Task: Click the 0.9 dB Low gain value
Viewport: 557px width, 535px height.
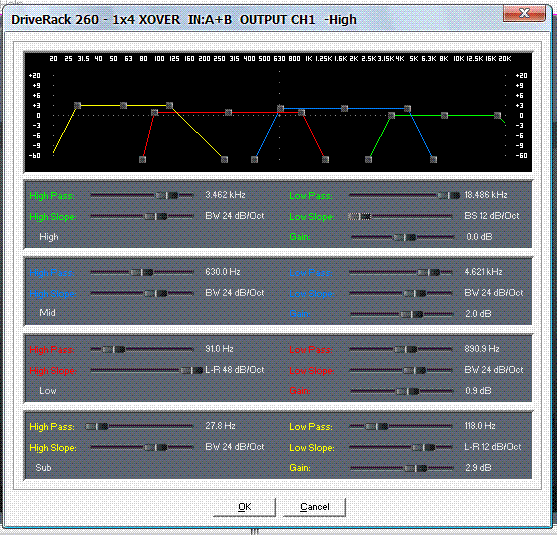Action: tap(478, 391)
